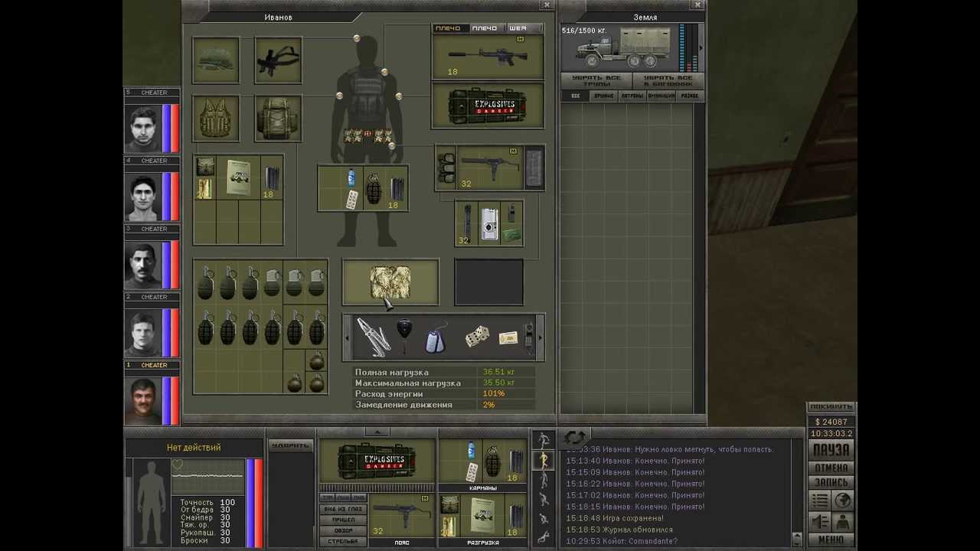
Task: Select the tactical vest slot item
Action: coord(216,119)
